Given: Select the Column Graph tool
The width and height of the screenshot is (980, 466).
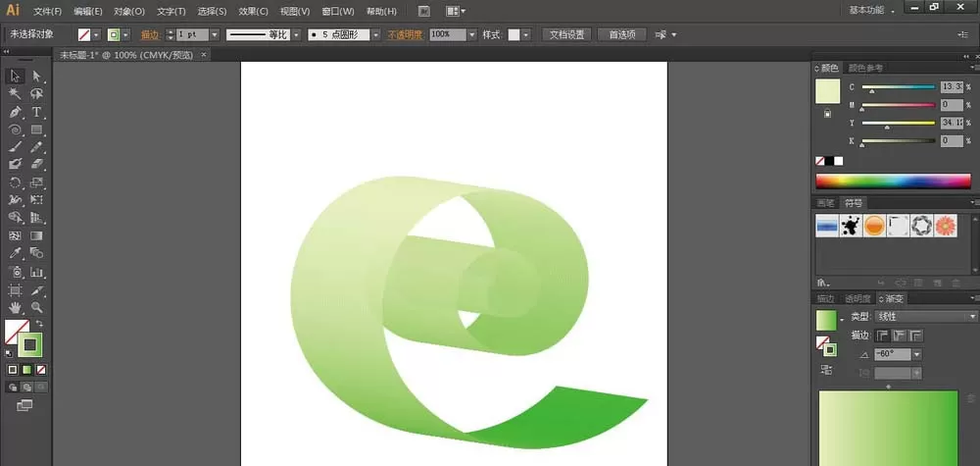Looking at the screenshot, I should 37,272.
